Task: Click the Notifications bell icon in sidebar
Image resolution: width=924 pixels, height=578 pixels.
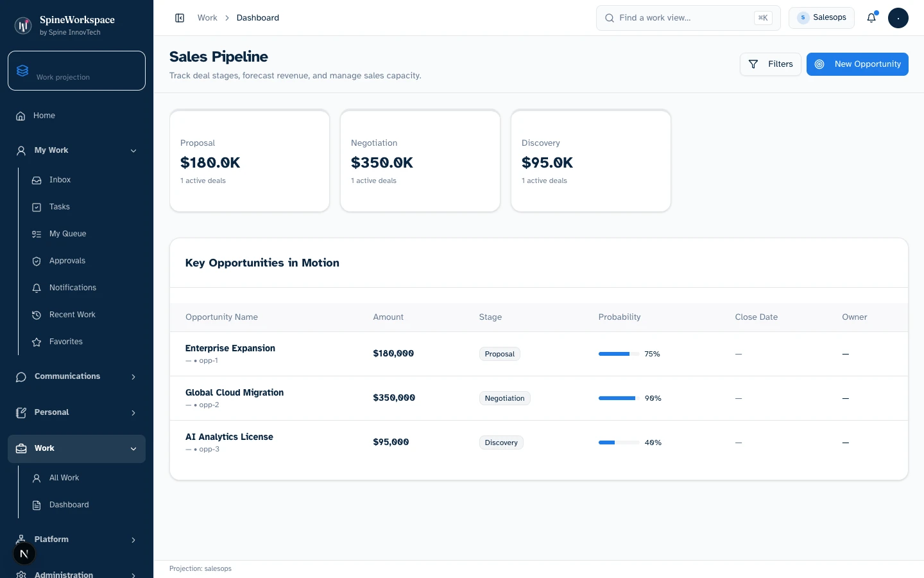Action: (37, 288)
